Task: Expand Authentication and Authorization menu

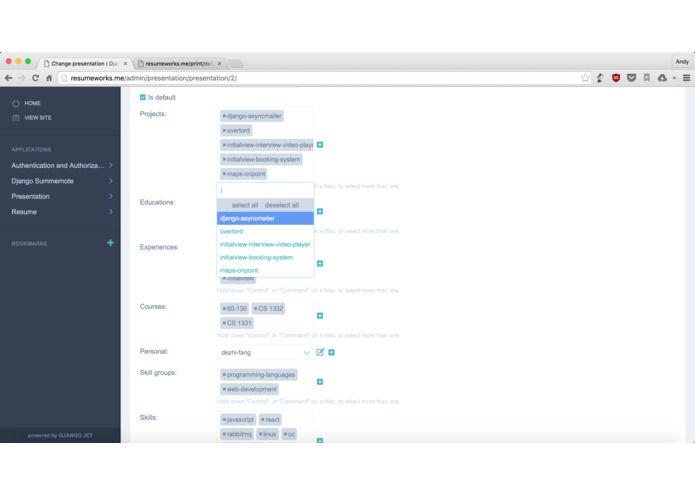Action: (x=61, y=165)
